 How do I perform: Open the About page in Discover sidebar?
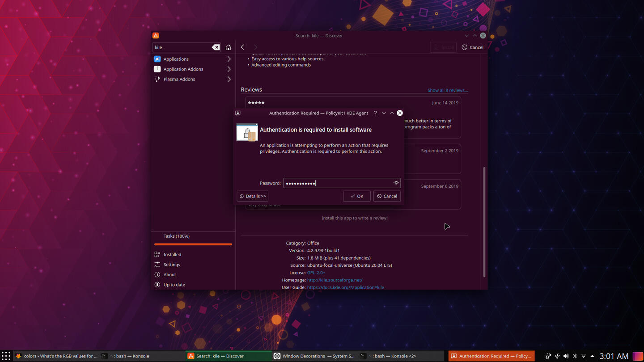[x=193, y=274]
